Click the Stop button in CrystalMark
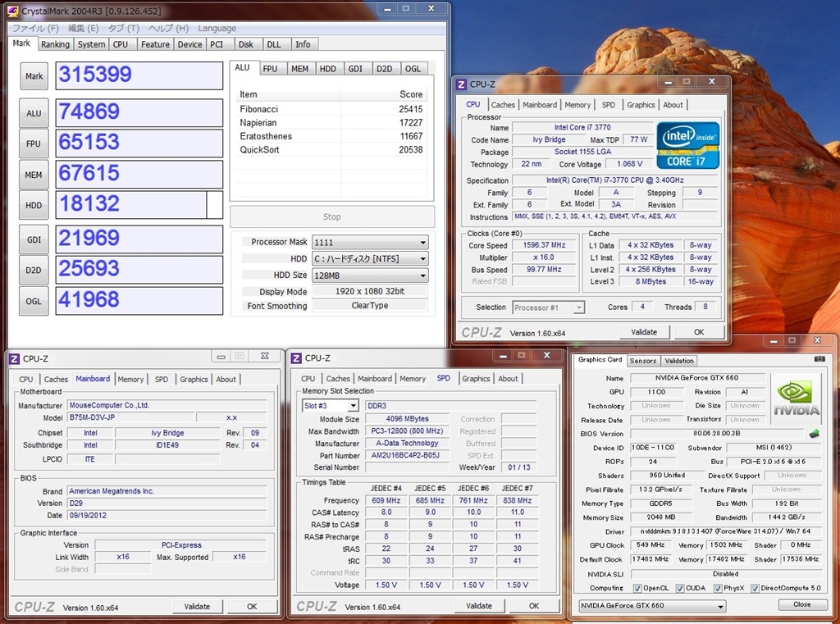The height and width of the screenshot is (624, 840). click(332, 217)
